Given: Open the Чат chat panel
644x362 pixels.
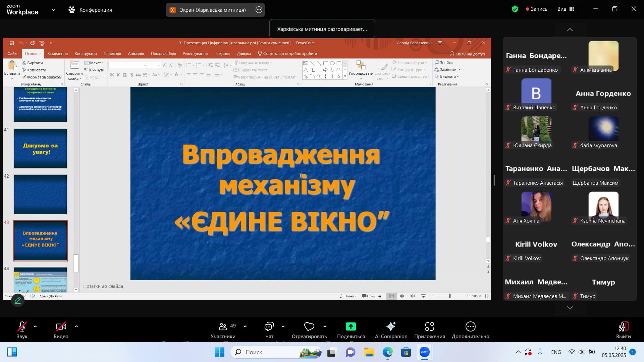Looking at the screenshot, I should (269, 330).
